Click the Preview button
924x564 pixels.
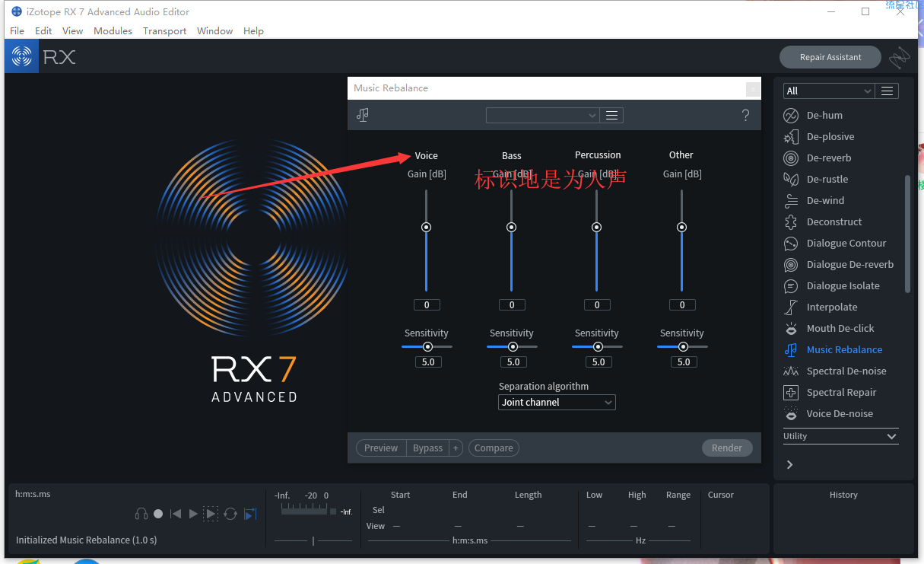tap(381, 448)
